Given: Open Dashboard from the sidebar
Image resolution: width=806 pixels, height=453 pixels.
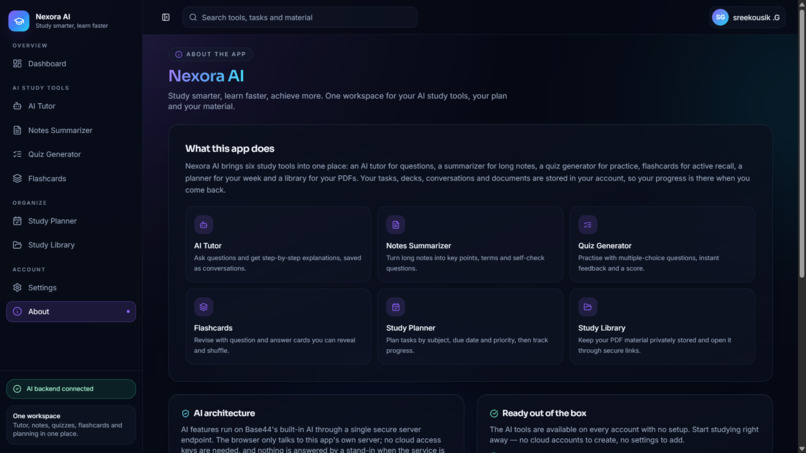Looking at the screenshot, I should coord(71,64).
